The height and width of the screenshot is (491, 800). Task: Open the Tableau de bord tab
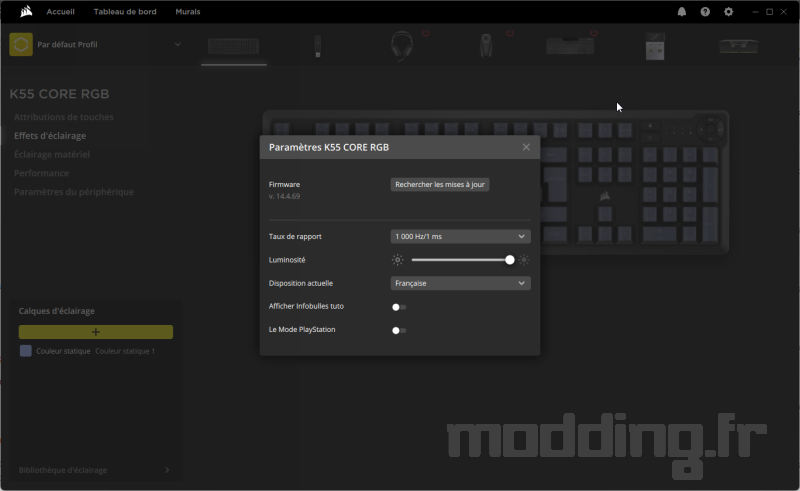tap(125, 12)
